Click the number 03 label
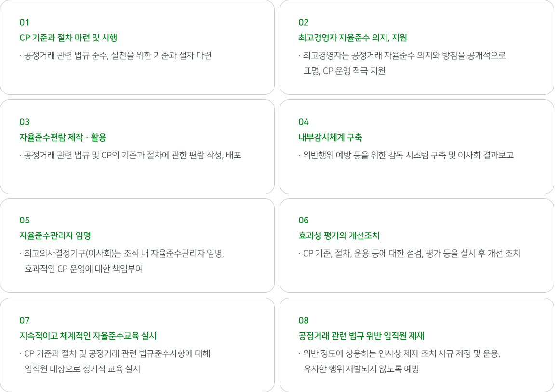559x392 pixels. (x=24, y=122)
